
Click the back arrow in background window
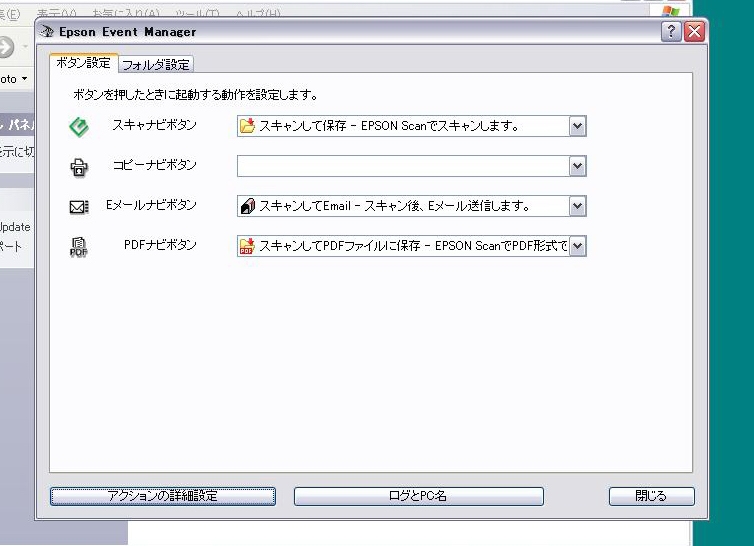click(x=6, y=47)
